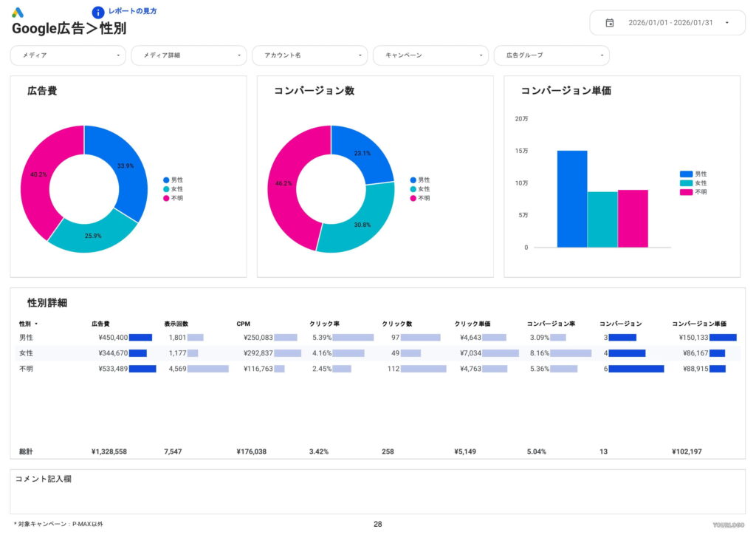The image size is (756, 535).
Task: Toggle the 女性 series in the コンバージョン単価 legend
Action: (685, 183)
